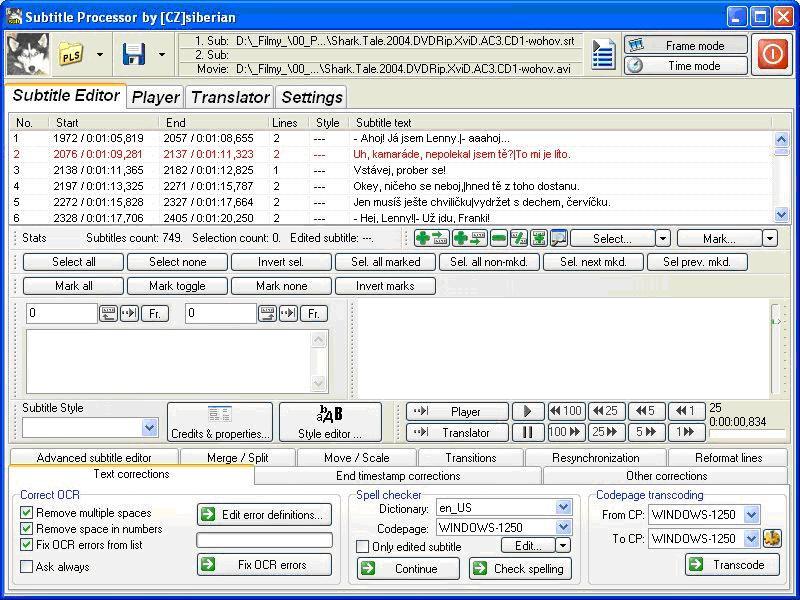Click the magnifier search subtitles icon
Screen dimensions: 800x600
pyautogui.click(x=559, y=238)
